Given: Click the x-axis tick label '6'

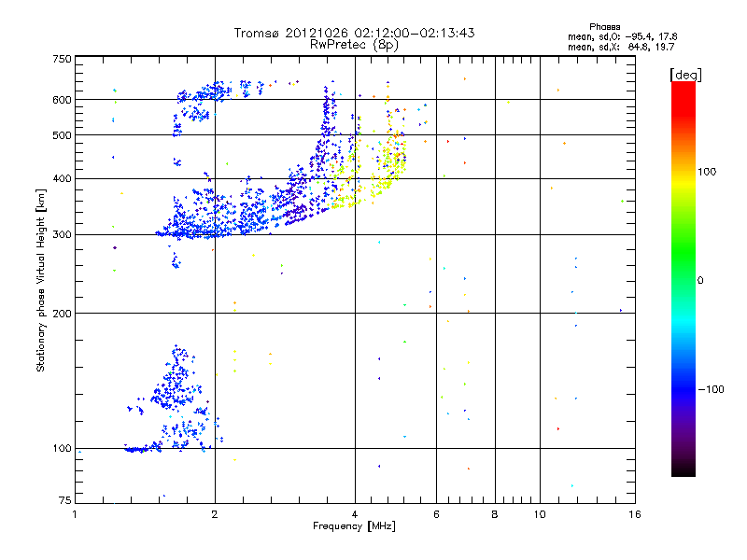Looking at the screenshot, I should [436, 514].
